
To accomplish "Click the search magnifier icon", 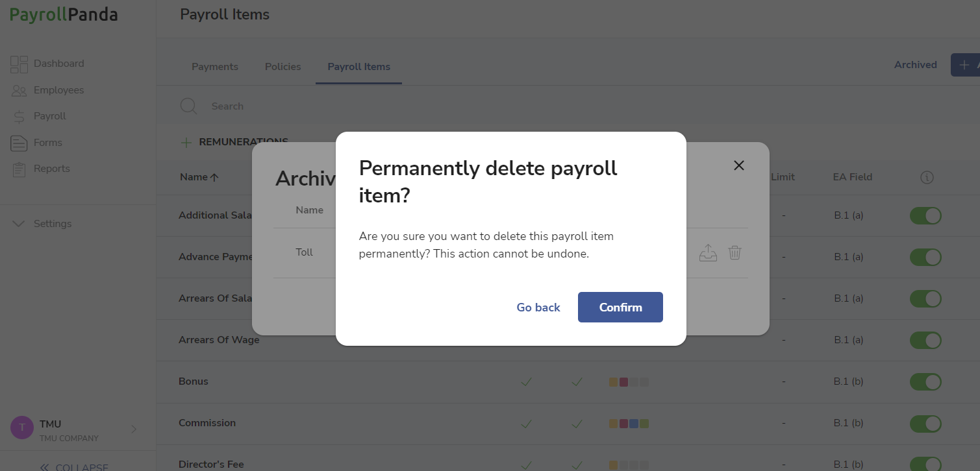I will 188,106.
